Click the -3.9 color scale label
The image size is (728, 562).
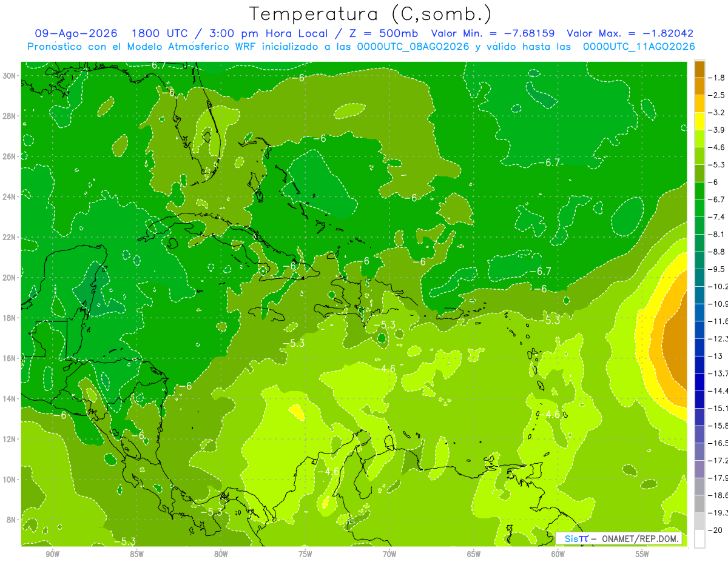(717, 130)
